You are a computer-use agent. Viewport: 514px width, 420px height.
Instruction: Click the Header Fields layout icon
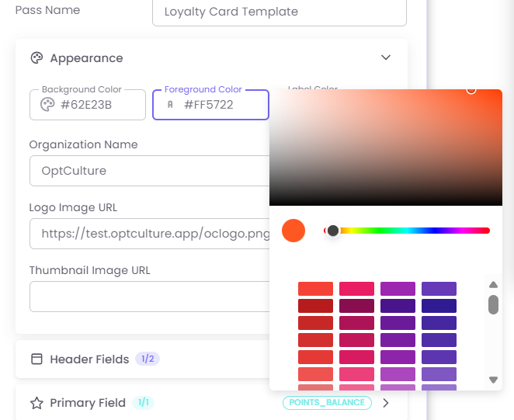point(36,359)
